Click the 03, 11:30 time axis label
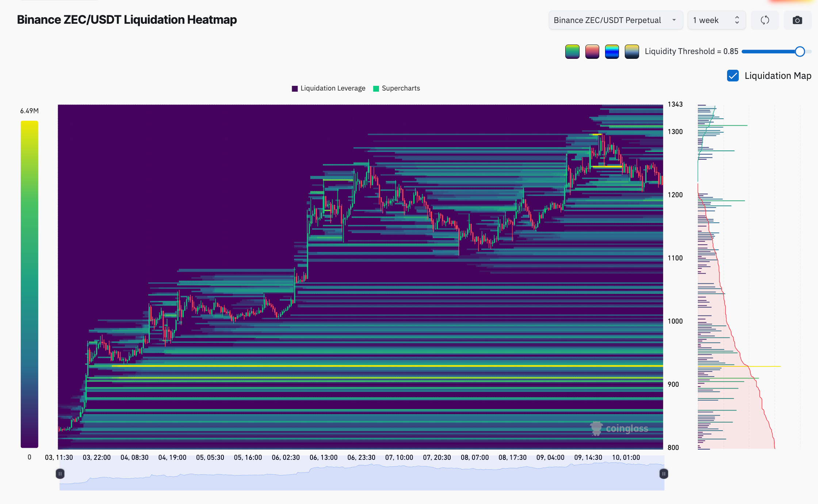Image resolution: width=818 pixels, height=504 pixels. point(59,458)
